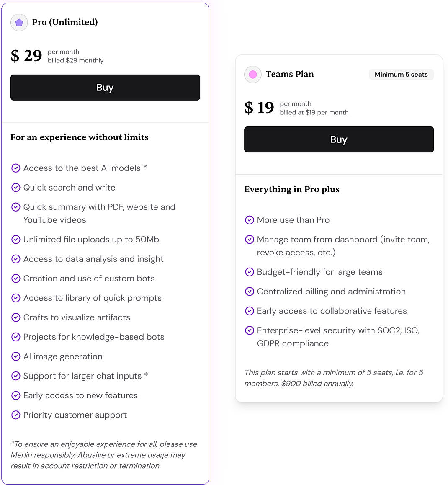Image resolution: width=448 pixels, height=485 pixels.
Task: Select the checkmark beside Unlimited file uploads
Action: (x=16, y=240)
